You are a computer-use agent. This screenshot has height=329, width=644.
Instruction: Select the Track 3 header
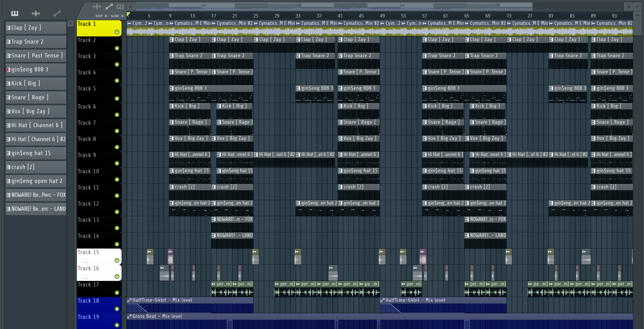click(x=99, y=61)
